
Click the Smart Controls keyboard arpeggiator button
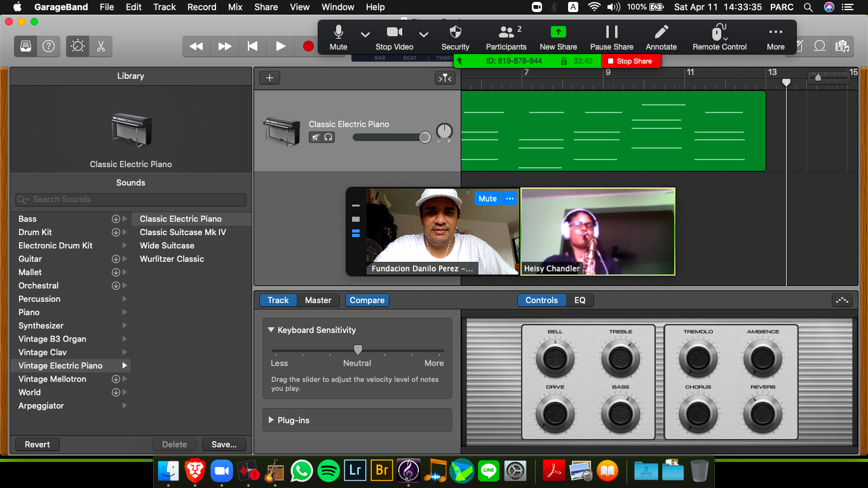843,300
